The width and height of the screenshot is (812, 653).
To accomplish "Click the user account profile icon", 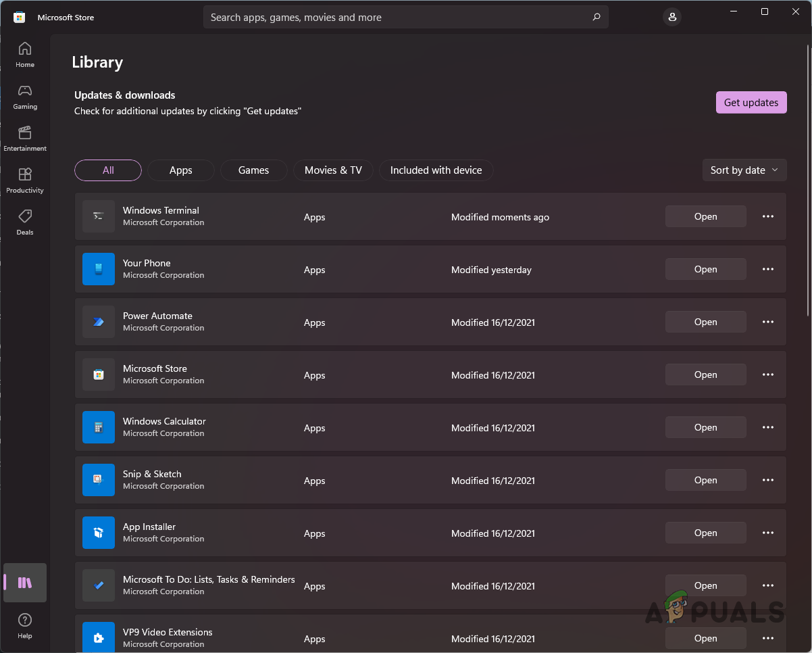I will click(671, 18).
